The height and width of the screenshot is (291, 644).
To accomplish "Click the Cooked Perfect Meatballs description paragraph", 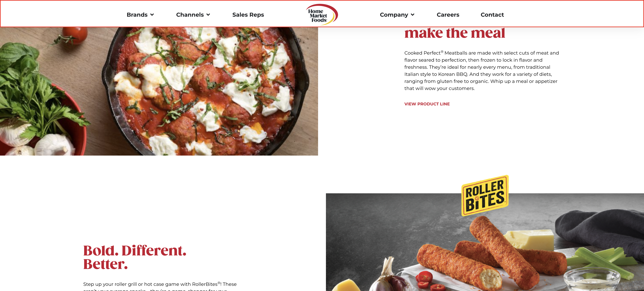I will click(481, 71).
